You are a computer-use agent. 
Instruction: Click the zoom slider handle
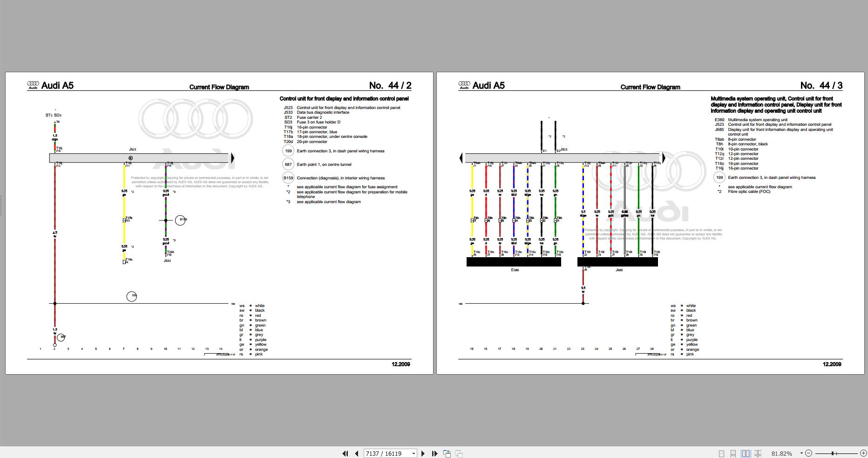pyautogui.click(x=833, y=453)
